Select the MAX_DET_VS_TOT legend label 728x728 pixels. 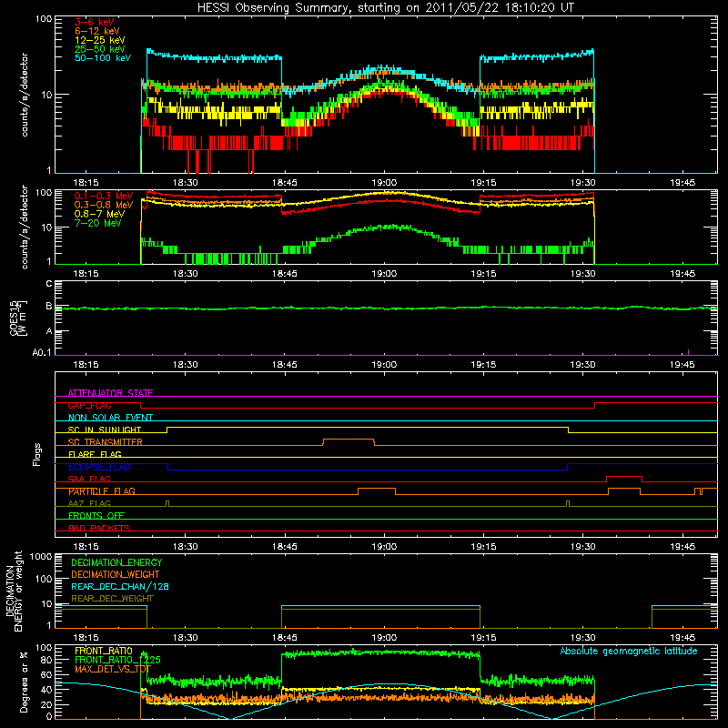click(x=113, y=669)
